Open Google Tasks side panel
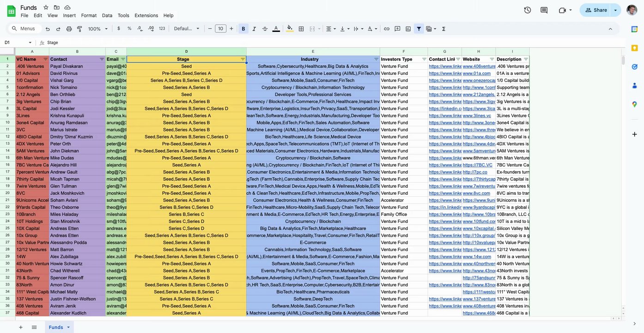The height and width of the screenshot is (333, 644). (635, 67)
